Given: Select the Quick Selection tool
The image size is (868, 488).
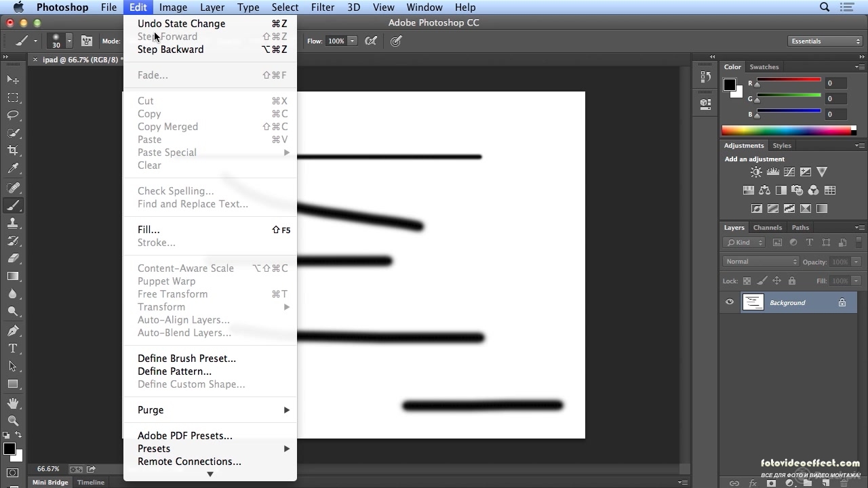Looking at the screenshot, I should click(13, 133).
